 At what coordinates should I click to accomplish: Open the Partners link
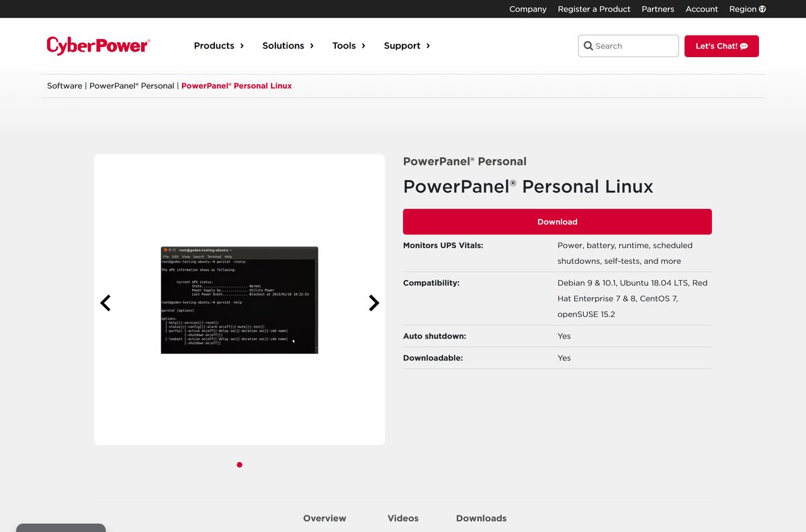[x=658, y=9]
